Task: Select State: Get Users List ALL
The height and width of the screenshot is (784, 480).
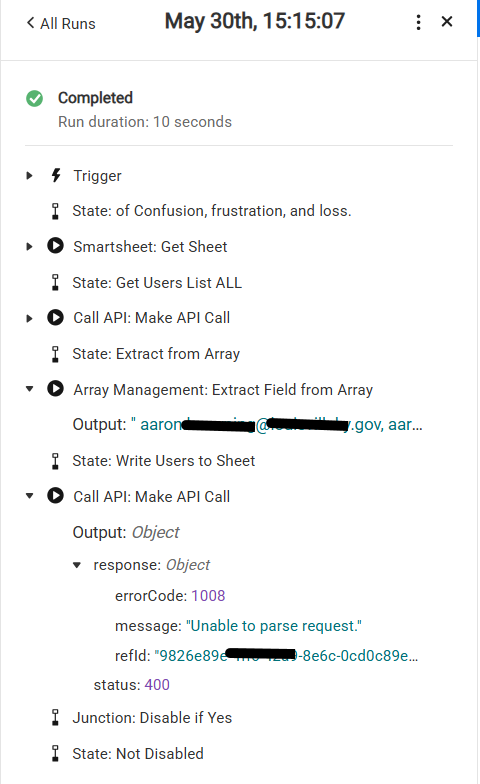Action: point(156,282)
